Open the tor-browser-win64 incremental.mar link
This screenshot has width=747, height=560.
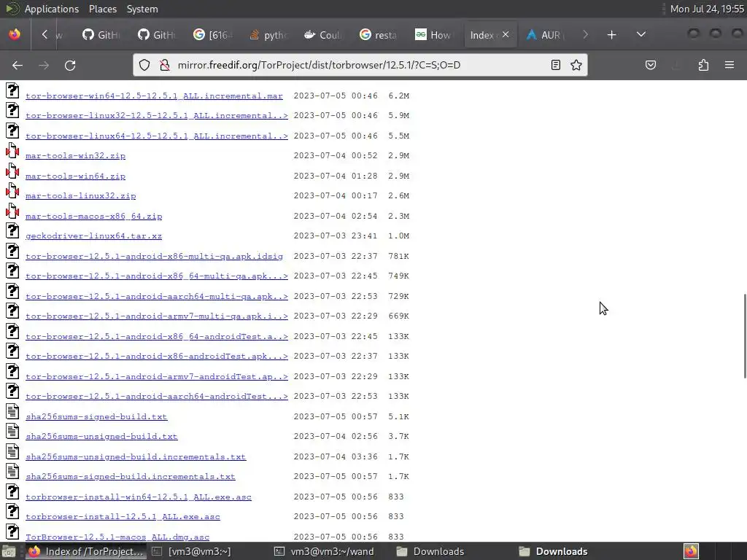pyautogui.click(x=154, y=96)
